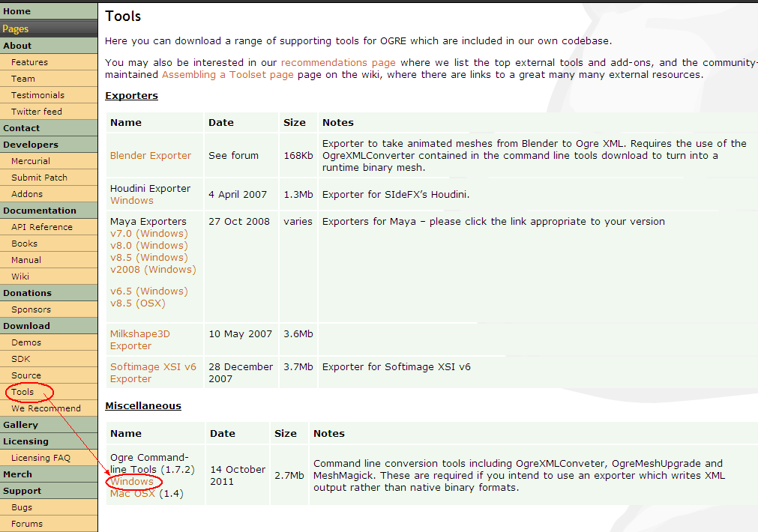Open the Documentation section
The height and width of the screenshot is (532, 758).
point(48,211)
